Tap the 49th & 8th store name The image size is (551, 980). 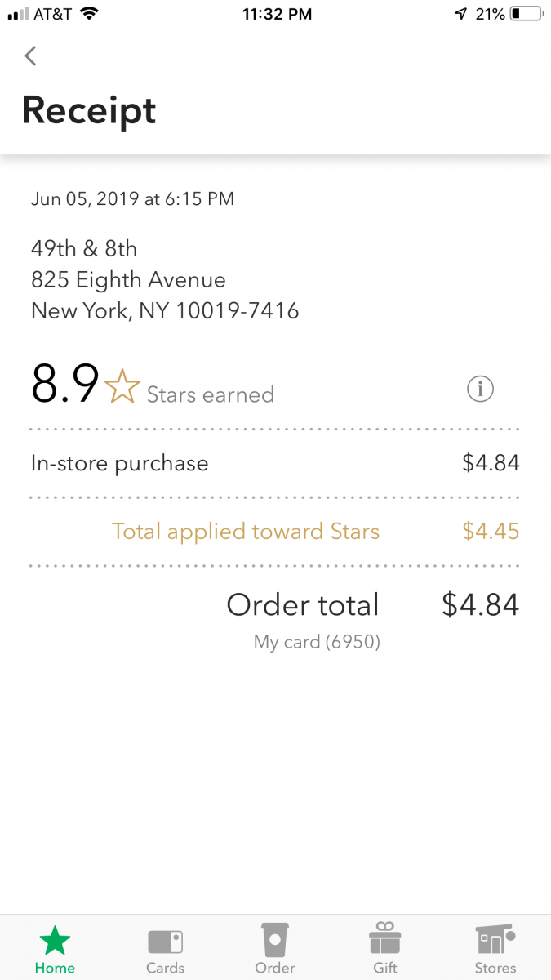pos(84,248)
